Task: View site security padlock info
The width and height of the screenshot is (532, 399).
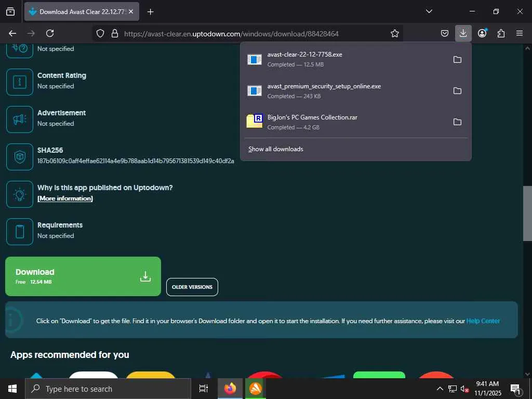Action: point(115,33)
